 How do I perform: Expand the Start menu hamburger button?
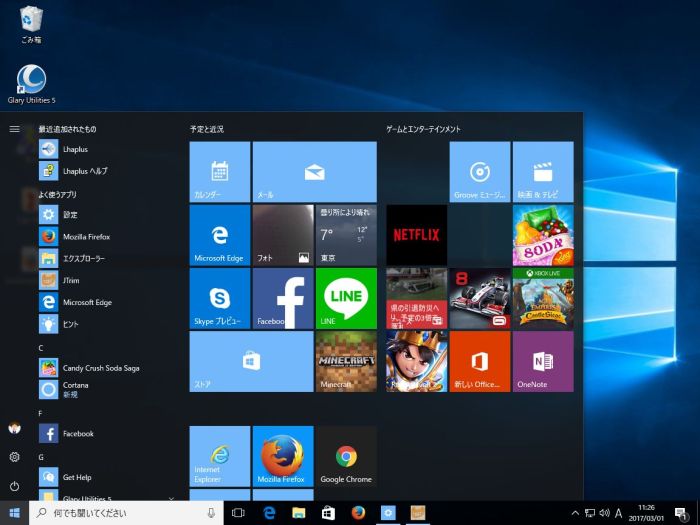click(14, 129)
